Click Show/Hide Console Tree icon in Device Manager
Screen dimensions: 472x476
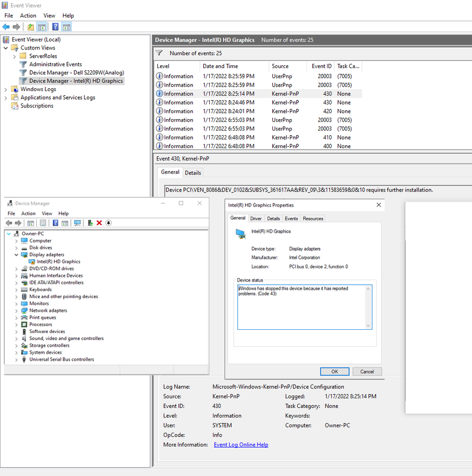point(31,223)
